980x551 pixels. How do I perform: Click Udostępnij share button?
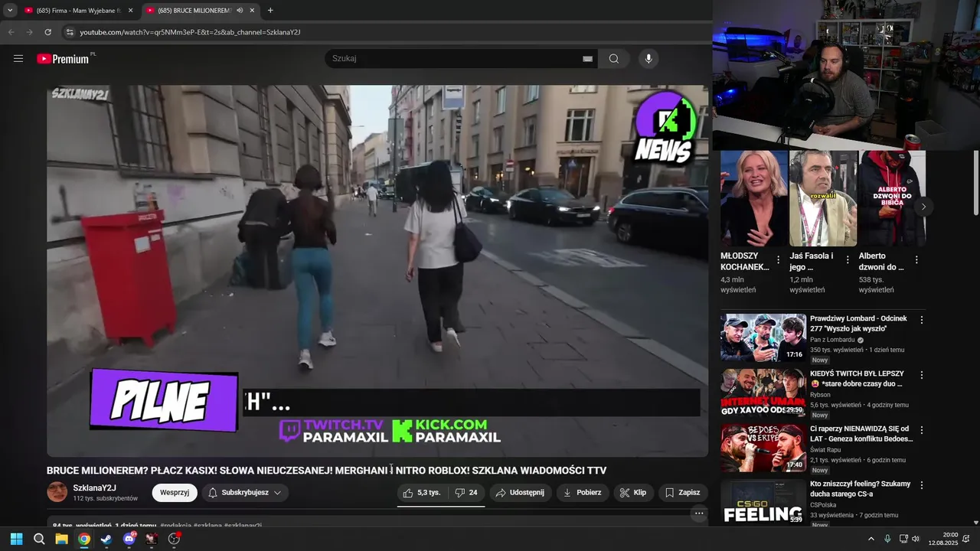520,493
